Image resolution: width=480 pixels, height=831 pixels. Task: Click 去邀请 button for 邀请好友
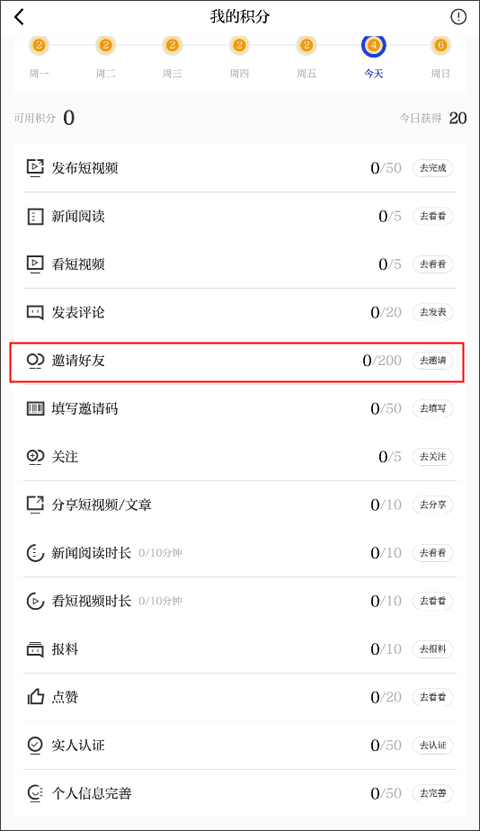point(433,360)
